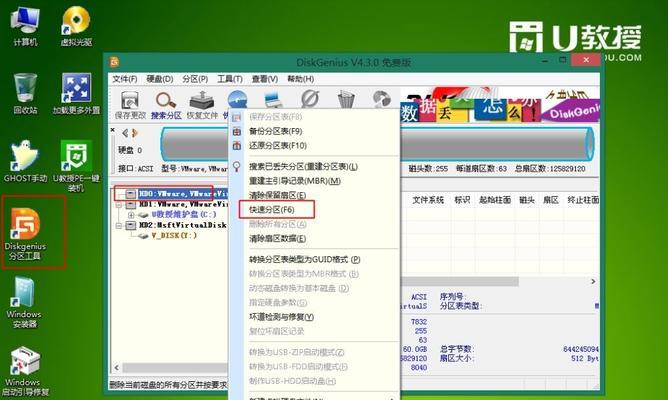Click the 起始柱面 column header

point(495,200)
